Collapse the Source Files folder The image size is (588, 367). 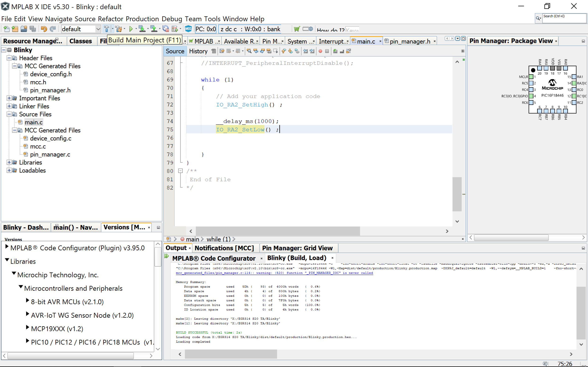point(9,114)
